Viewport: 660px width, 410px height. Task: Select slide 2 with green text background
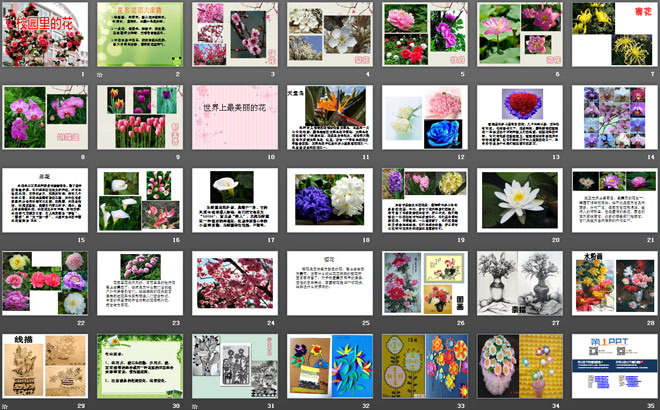140,34
